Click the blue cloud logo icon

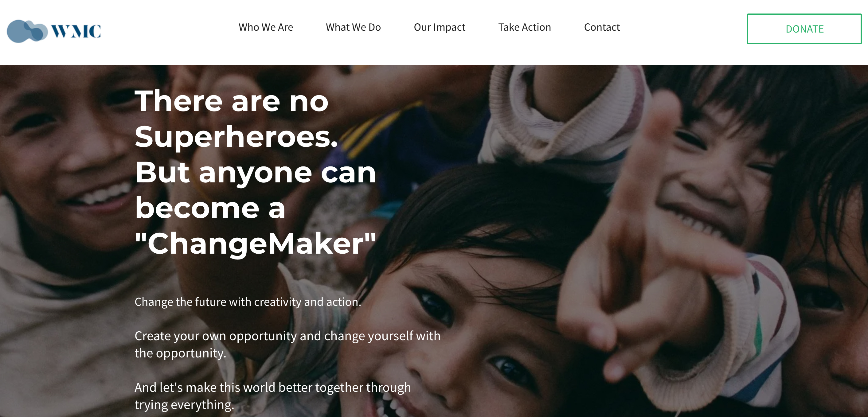point(27,31)
